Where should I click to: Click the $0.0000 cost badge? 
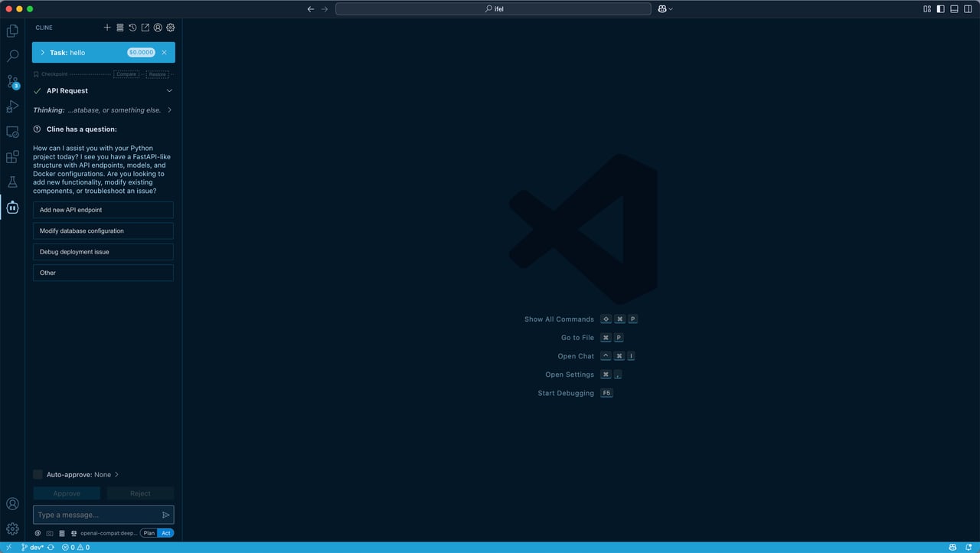click(142, 52)
